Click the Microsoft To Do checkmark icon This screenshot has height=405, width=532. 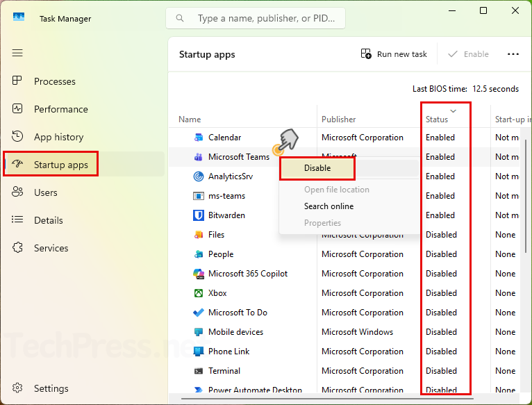[x=199, y=313]
